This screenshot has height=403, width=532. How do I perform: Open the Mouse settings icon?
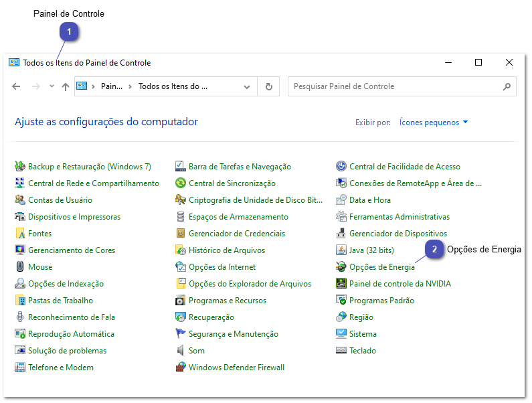tap(20, 267)
